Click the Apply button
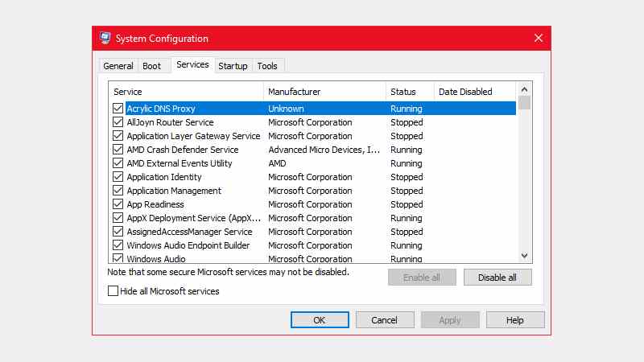Image resolution: width=644 pixels, height=362 pixels. [x=450, y=320]
